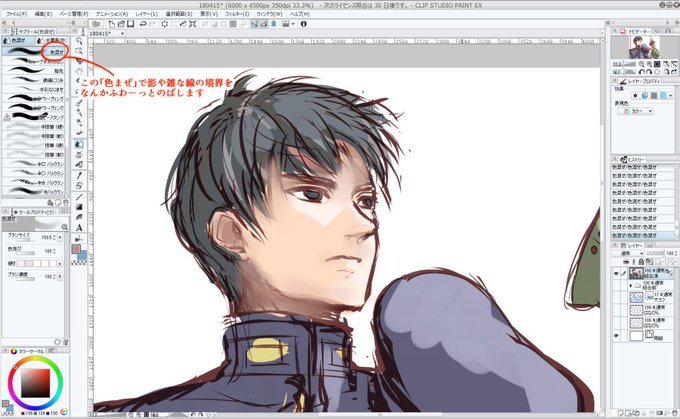Viewport: 680px width, 419px height.
Task: Show the 17% opacity layer visibility box
Action: pos(616,297)
